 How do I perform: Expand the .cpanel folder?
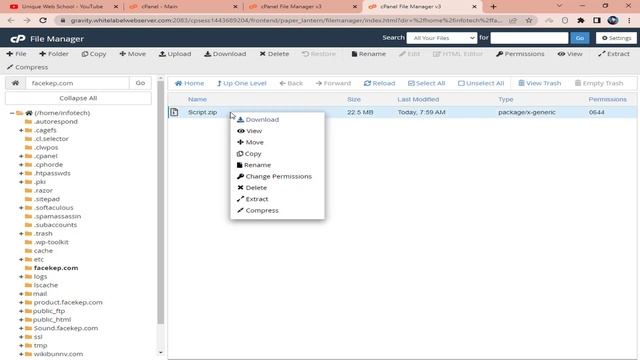tap(21, 156)
